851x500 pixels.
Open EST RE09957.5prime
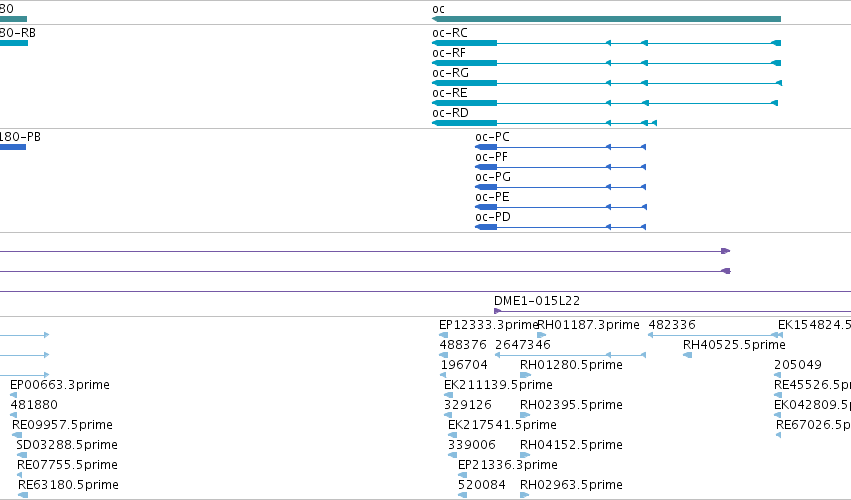click(62, 425)
